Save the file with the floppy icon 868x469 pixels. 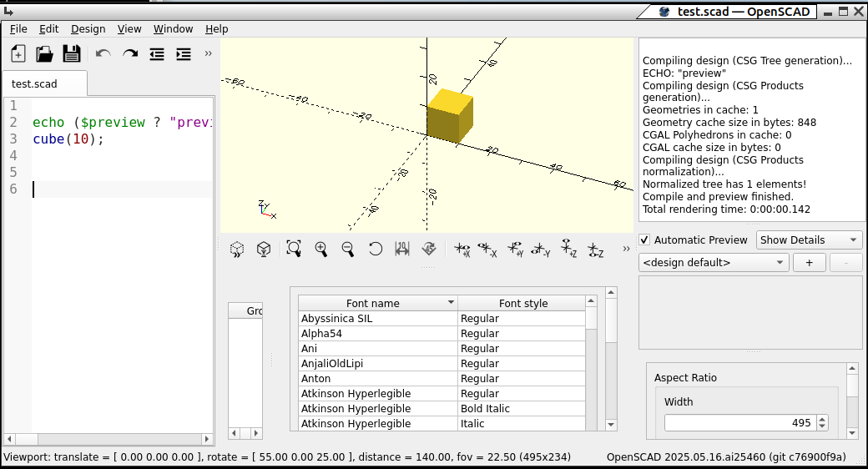[72, 54]
